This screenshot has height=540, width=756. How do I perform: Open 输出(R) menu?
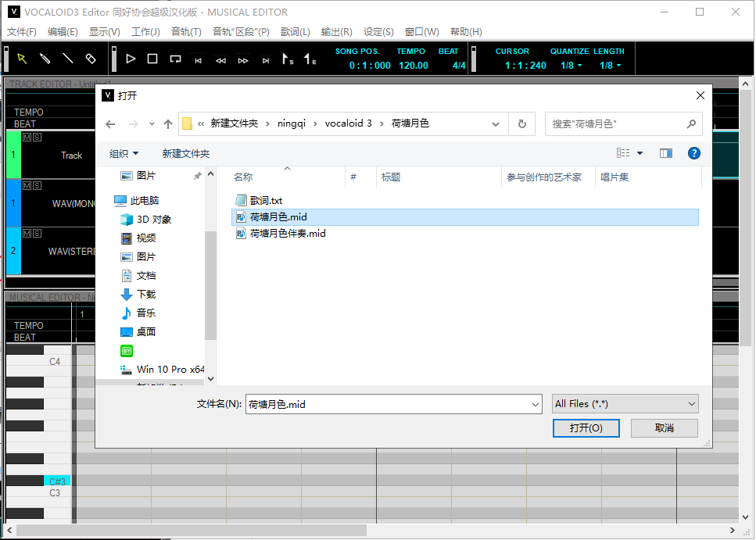tap(336, 32)
